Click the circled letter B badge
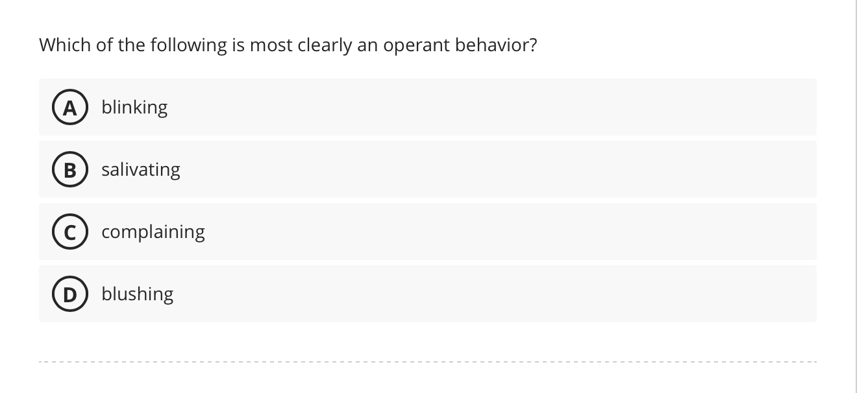The height and width of the screenshot is (393, 868). pos(70,169)
